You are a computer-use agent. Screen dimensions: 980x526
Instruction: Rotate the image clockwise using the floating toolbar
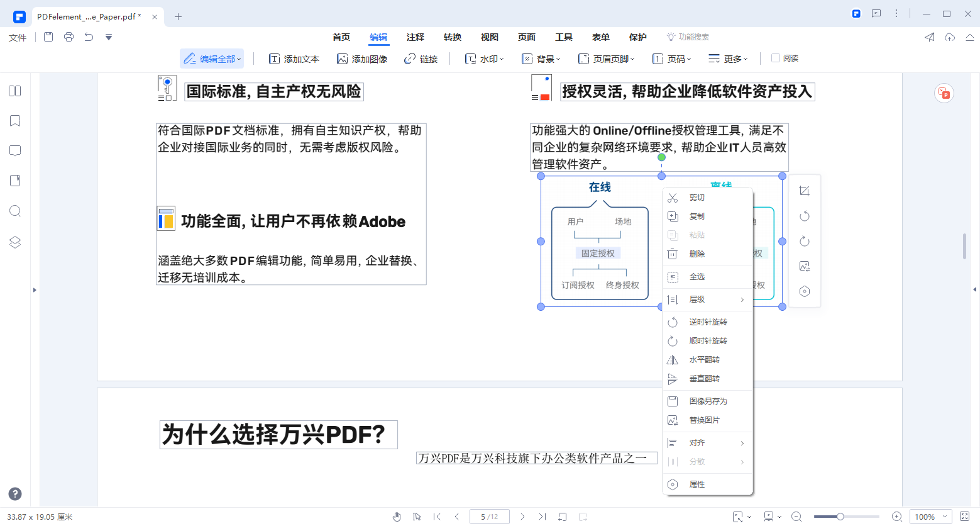[x=805, y=241]
